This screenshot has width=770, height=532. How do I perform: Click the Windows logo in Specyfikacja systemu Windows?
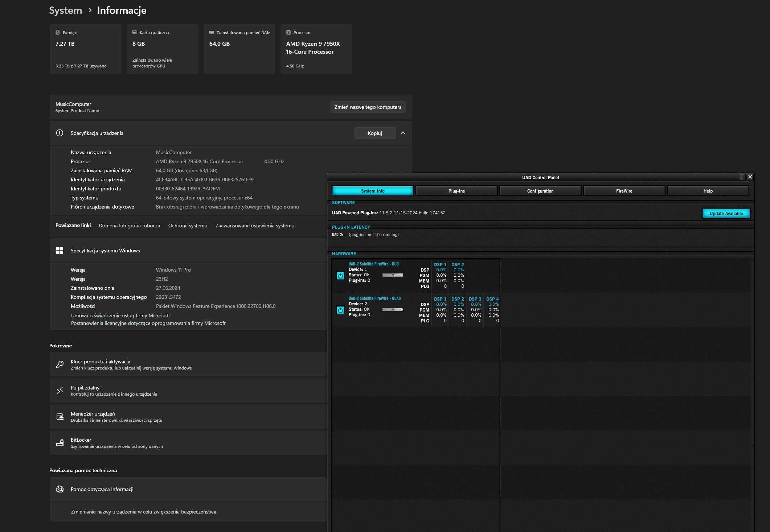pos(60,251)
